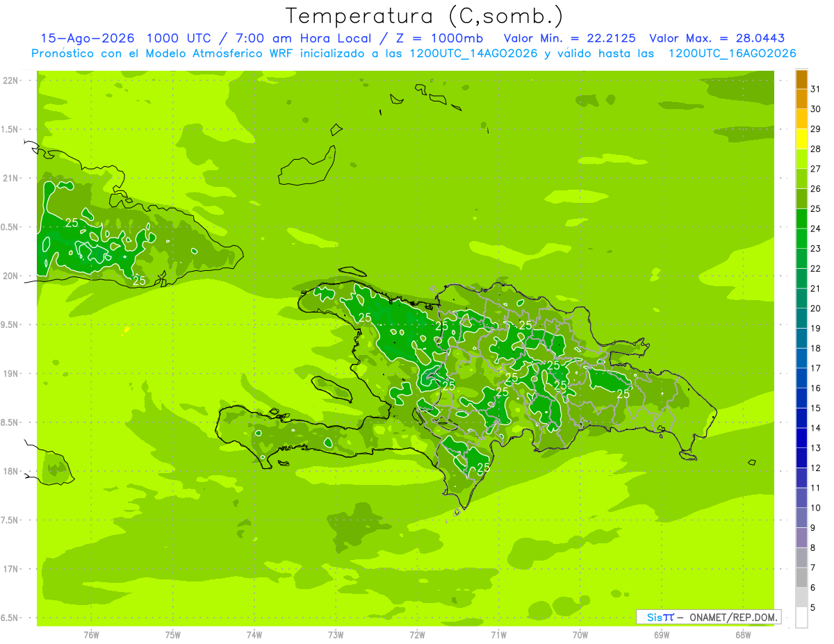Pick the orange swatch between 30 and 31

[x=801, y=99]
